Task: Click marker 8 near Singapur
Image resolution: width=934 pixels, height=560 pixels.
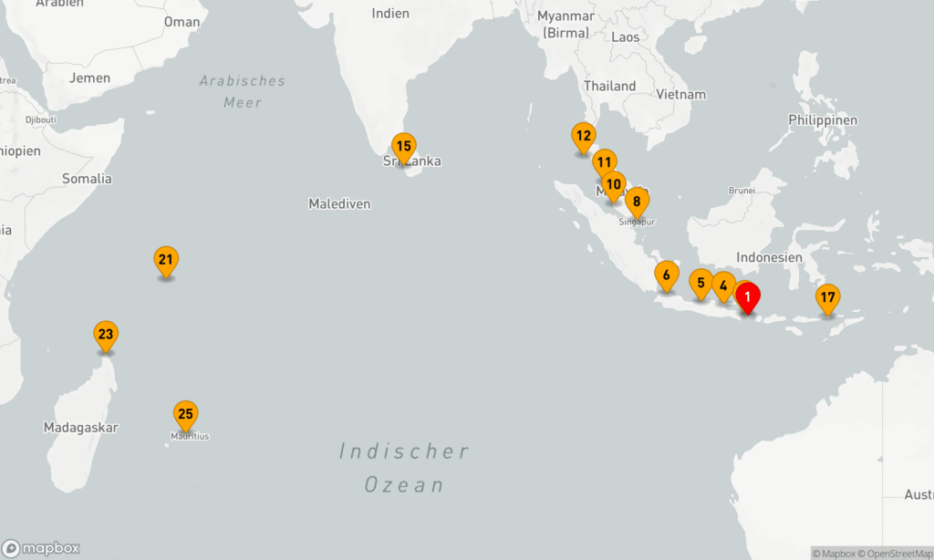Action: 637,202
